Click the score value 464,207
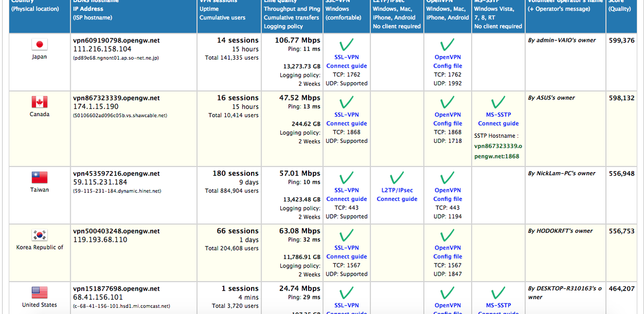This screenshot has height=314, width=644. click(x=622, y=288)
